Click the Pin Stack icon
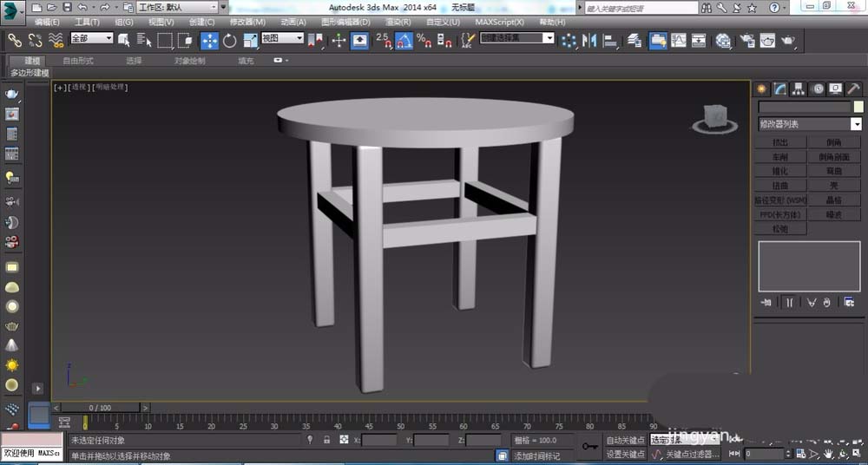The height and width of the screenshot is (465, 868). pyautogui.click(x=766, y=302)
